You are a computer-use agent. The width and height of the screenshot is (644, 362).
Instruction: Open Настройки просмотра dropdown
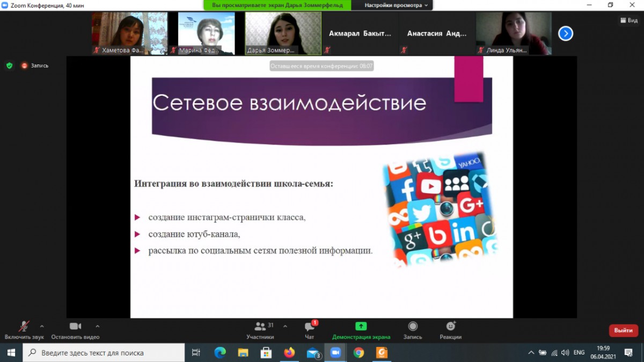[x=397, y=5]
